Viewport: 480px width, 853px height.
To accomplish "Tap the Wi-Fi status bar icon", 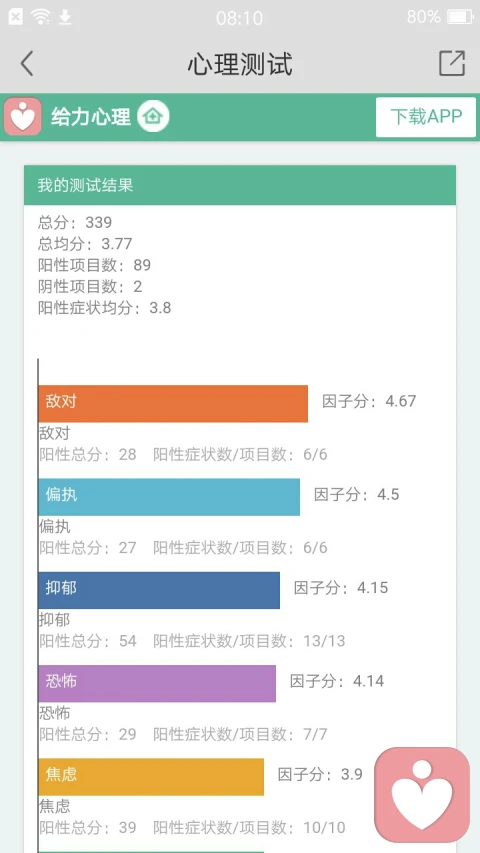I will point(41,17).
